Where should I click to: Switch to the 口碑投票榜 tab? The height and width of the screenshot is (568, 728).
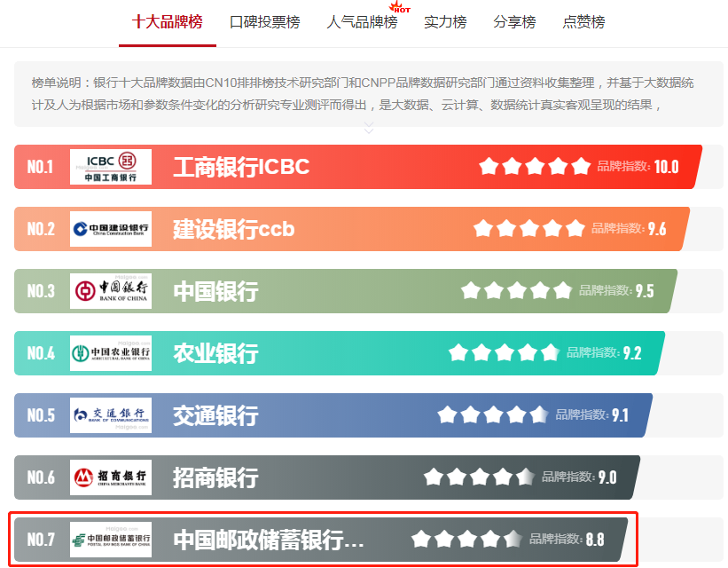(x=264, y=22)
